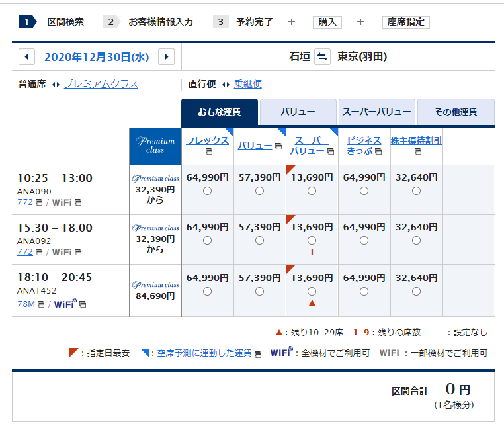This screenshot has width=504, height=426.
Task: Select フレックス 64,990円 for ANA1452
Action: tap(207, 292)
